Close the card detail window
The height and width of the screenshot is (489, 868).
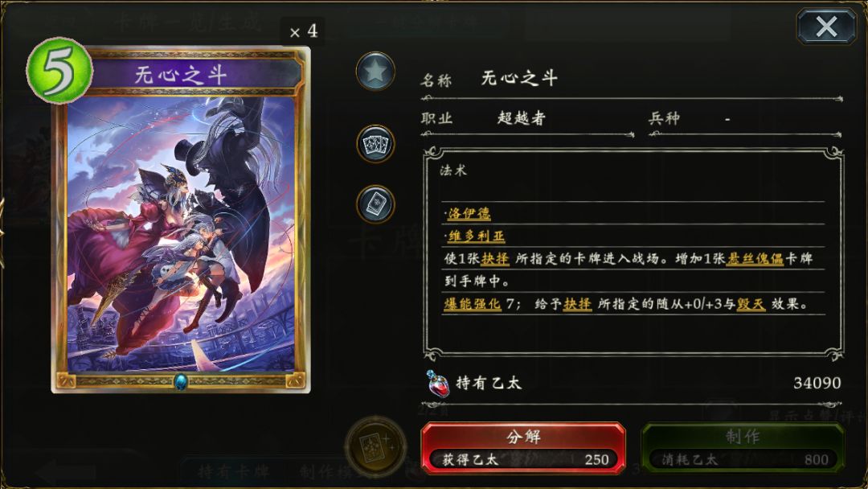click(826, 27)
